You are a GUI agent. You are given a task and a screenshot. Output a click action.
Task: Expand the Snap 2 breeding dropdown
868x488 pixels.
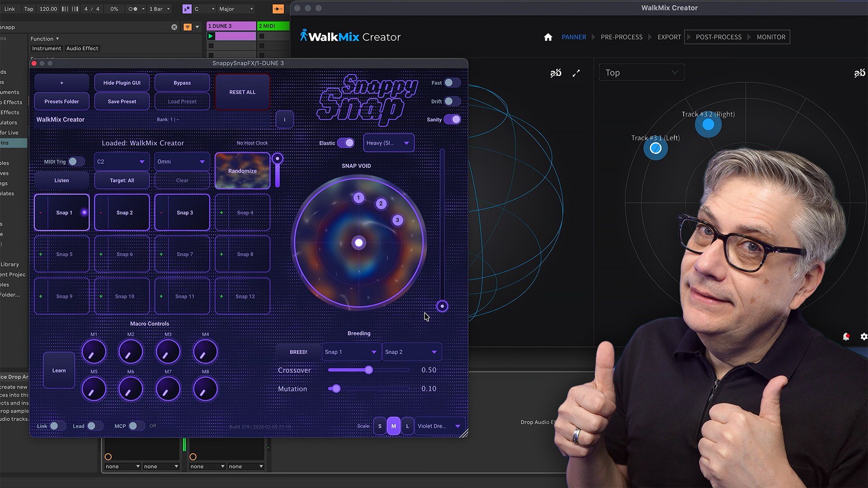(x=411, y=352)
